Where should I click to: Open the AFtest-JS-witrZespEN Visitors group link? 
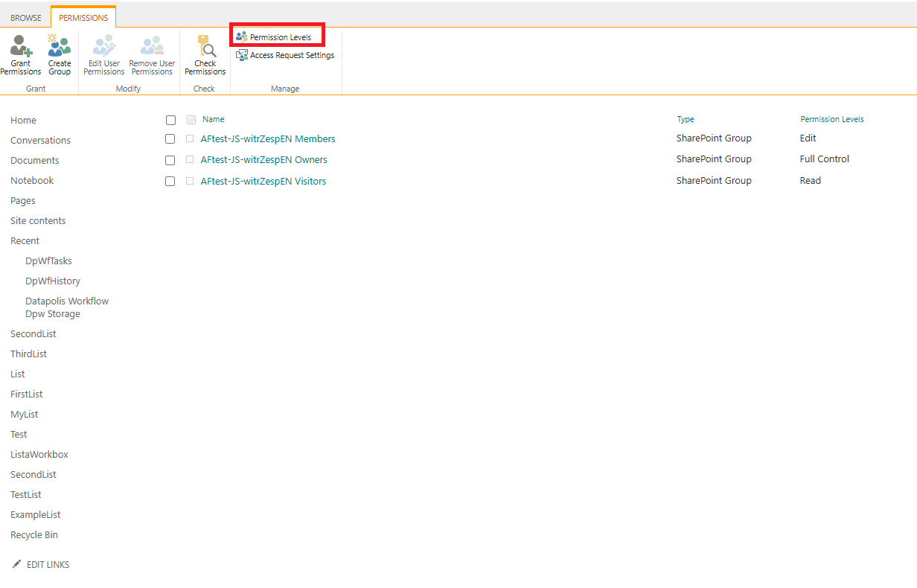pos(263,181)
